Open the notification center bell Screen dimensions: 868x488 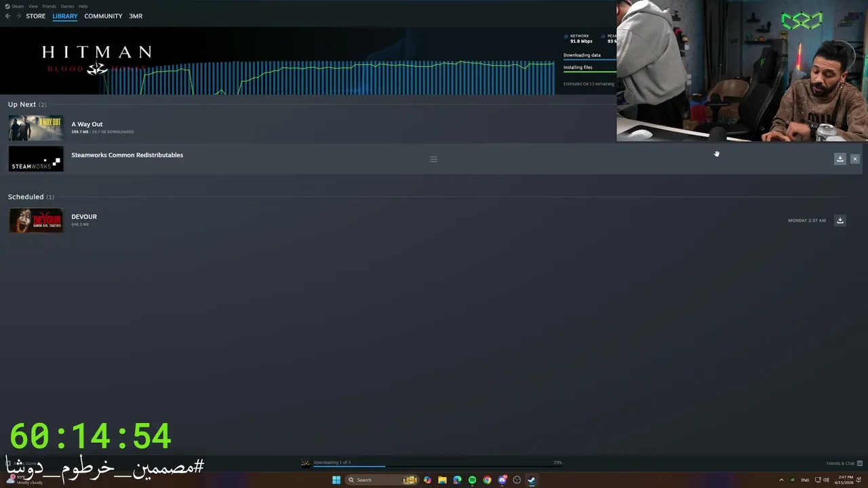(x=859, y=480)
